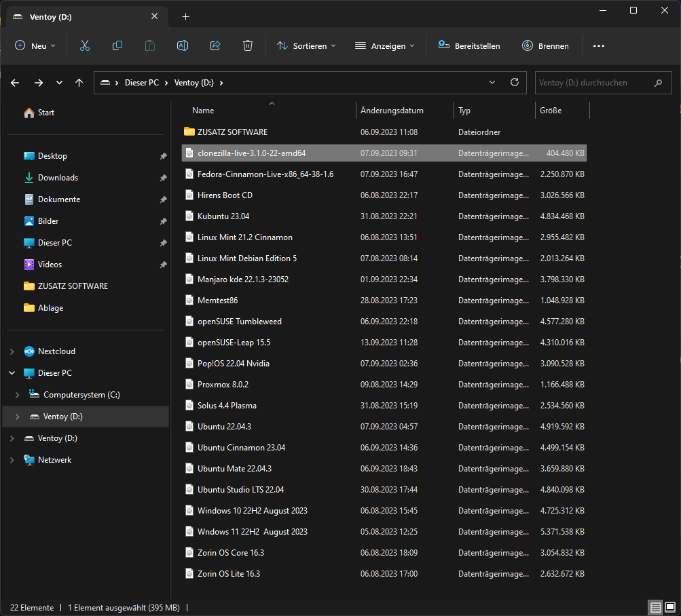
Task: Go up one folder level arrow
Action: [x=79, y=83]
